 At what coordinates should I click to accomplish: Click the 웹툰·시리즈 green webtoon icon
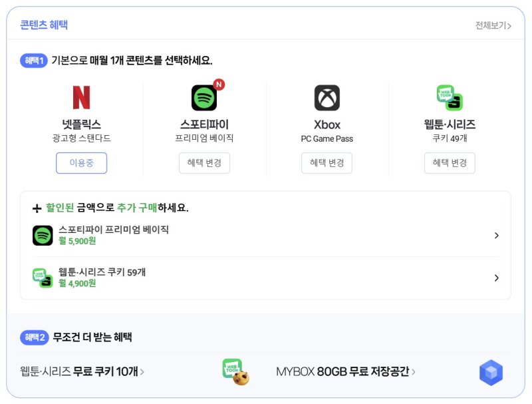pyautogui.click(x=449, y=99)
